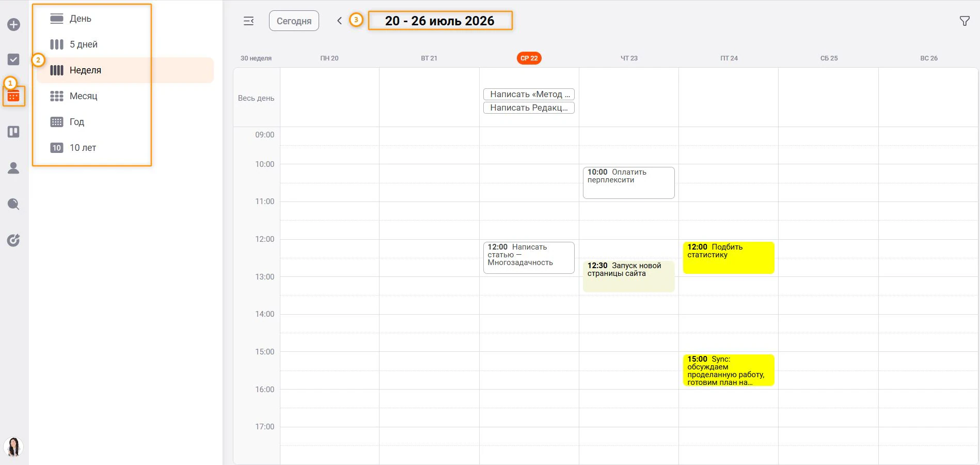The image size is (980, 465).
Task: Click the 15:00 time label
Action: (265, 352)
